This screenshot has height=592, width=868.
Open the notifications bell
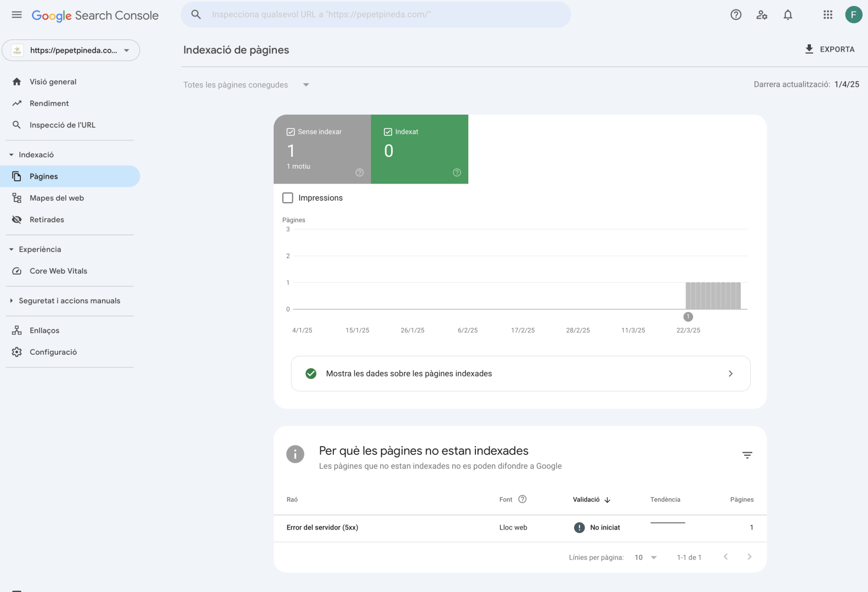point(788,15)
